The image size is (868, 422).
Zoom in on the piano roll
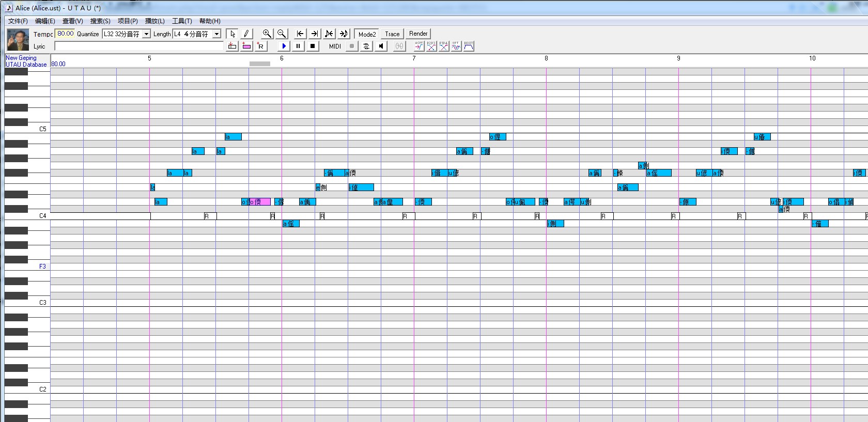click(x=267, y=34)
